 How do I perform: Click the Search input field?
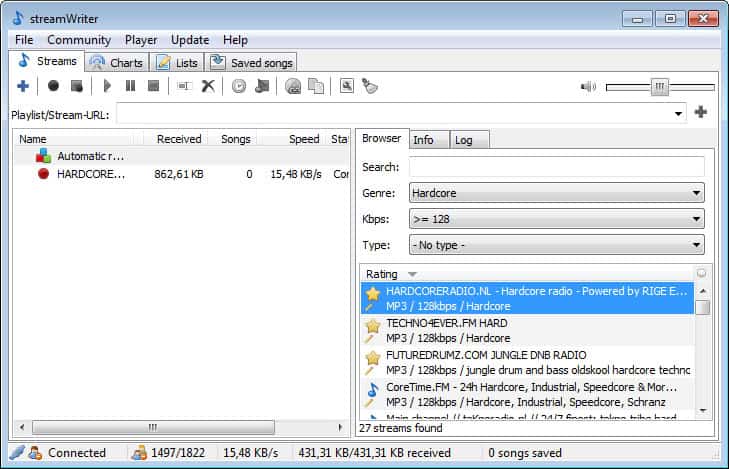(557, 167)
